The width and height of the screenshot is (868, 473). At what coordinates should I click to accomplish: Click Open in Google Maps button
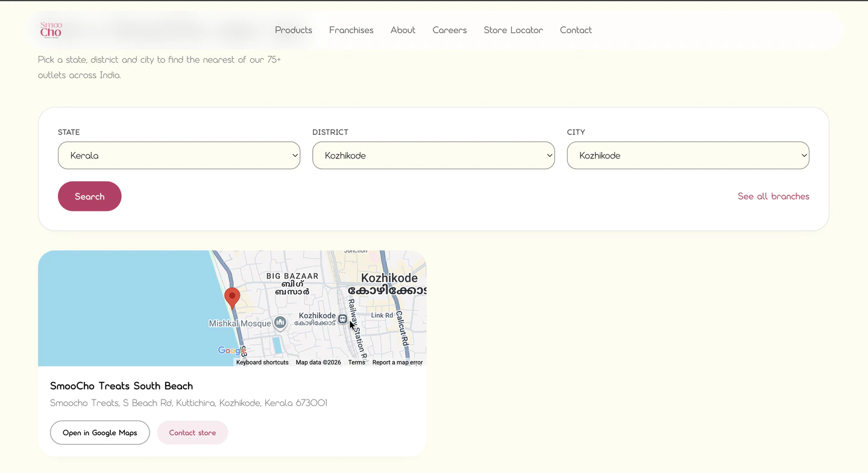click(100, 433)
